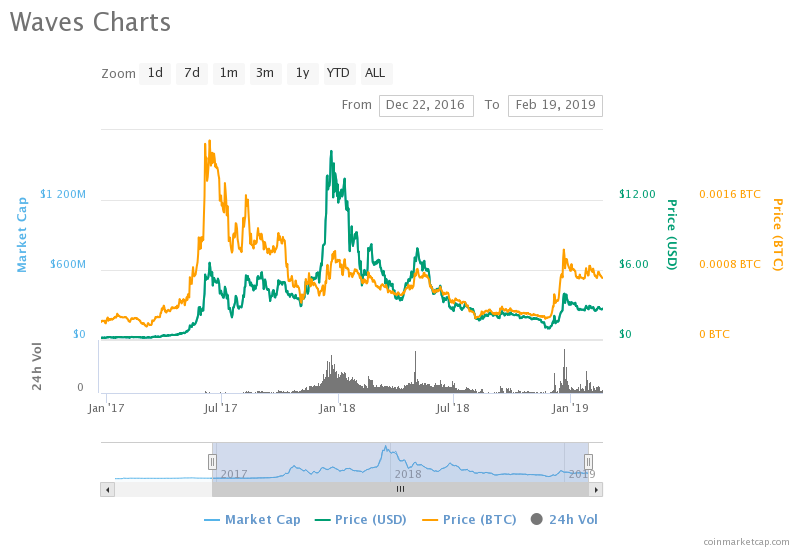This screenshot has height=550, width=800.
Task: Select the 3m zoom button
Action: (265, 73)
